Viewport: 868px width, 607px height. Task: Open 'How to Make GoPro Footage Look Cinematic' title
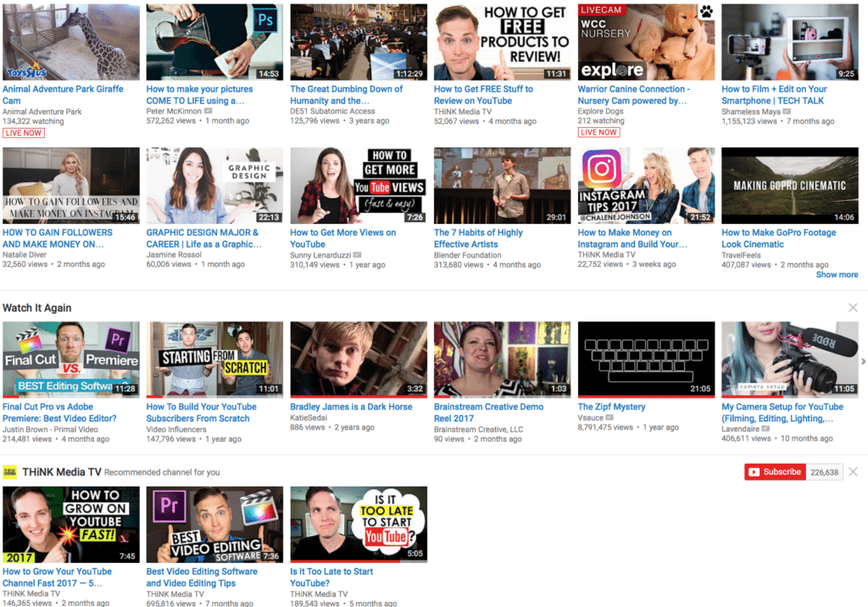(x=779, y=238)
